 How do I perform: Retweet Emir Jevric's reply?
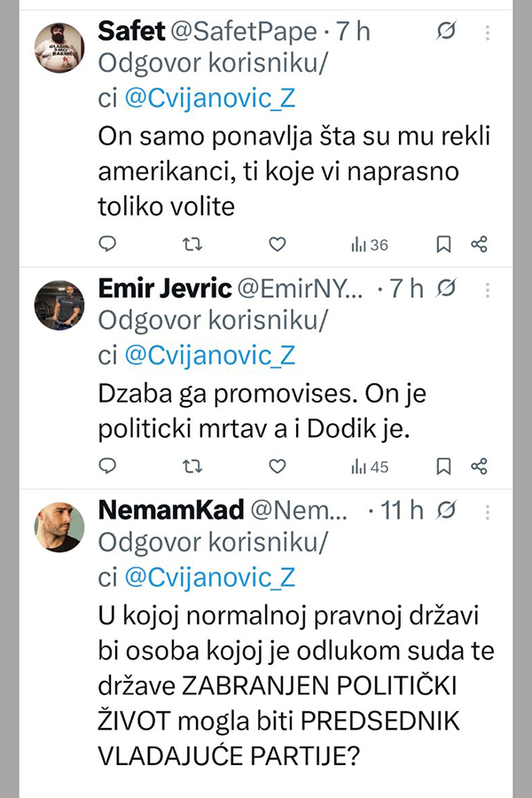(192, 465)
